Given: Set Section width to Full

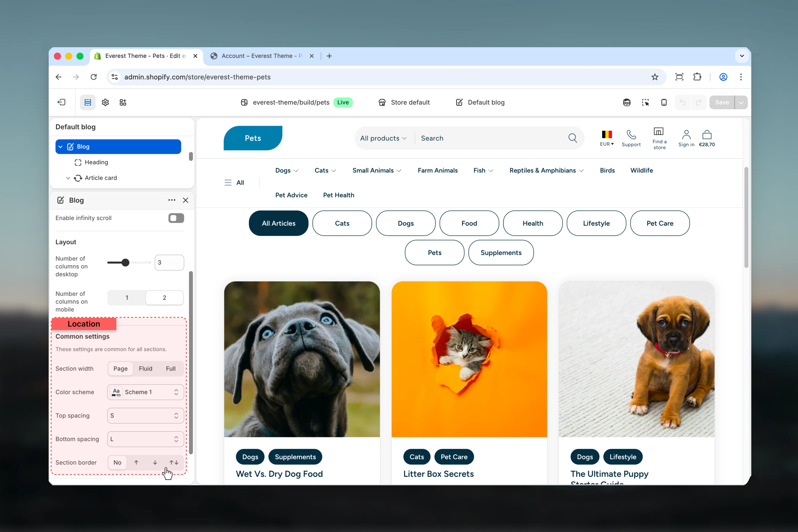Looking at the screenshot, I should pyautogui.click(x=171, y=369).
